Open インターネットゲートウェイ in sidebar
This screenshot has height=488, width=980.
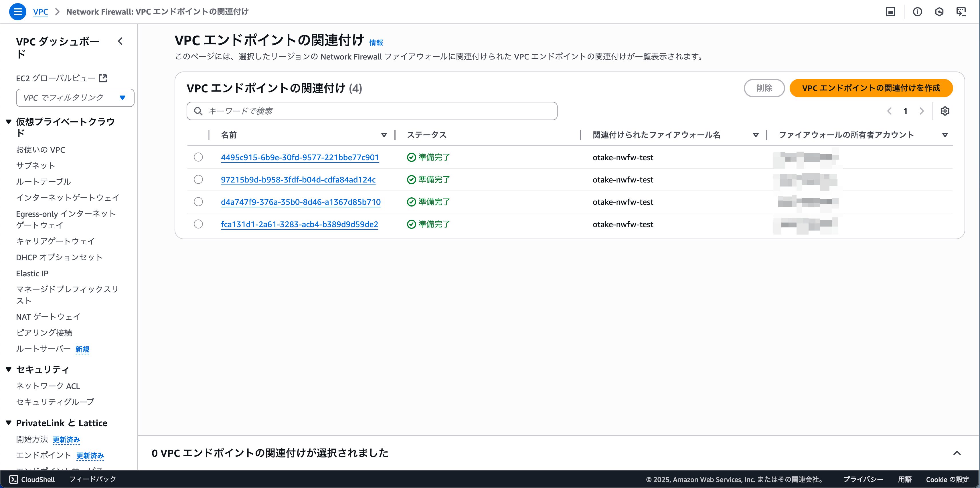(68, 198)
